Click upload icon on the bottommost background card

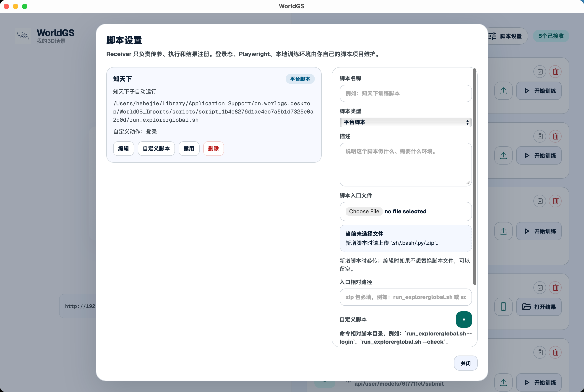tap(503, 382)
